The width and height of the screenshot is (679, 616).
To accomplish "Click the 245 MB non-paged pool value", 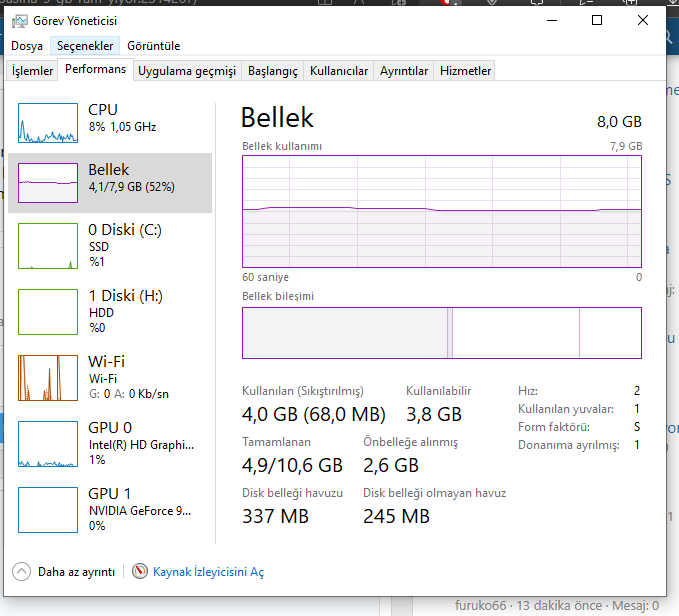I will (x=396, y=516).
